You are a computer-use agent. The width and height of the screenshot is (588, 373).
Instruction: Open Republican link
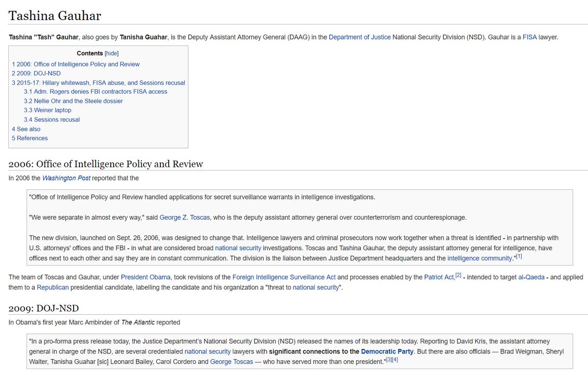pyautogui.click(x=53, y=288)
